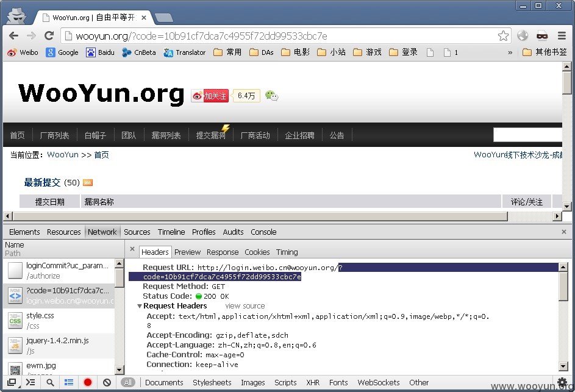This screenshot has width=575, height=392.
Task: Go to 漏洞列表 in the site nav
Action: tap(166, 135)
